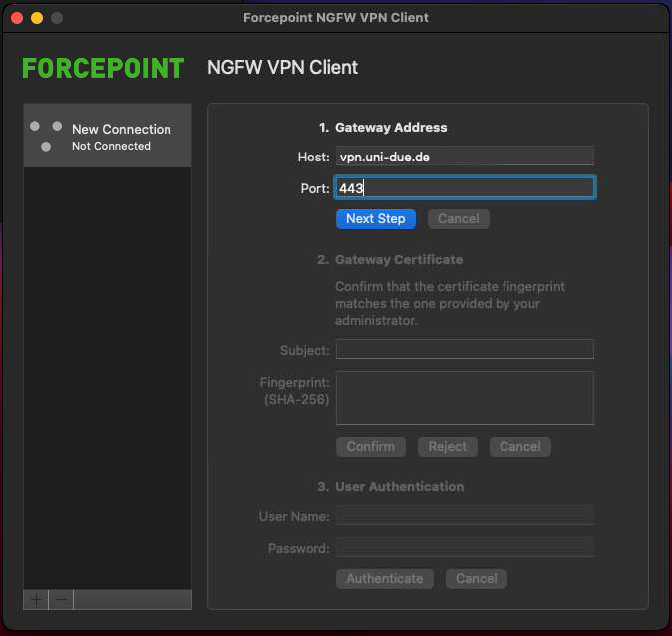The image size is (672, 636).
Task: Click the FORCEPOINT logo
Action: coord(104,68)
